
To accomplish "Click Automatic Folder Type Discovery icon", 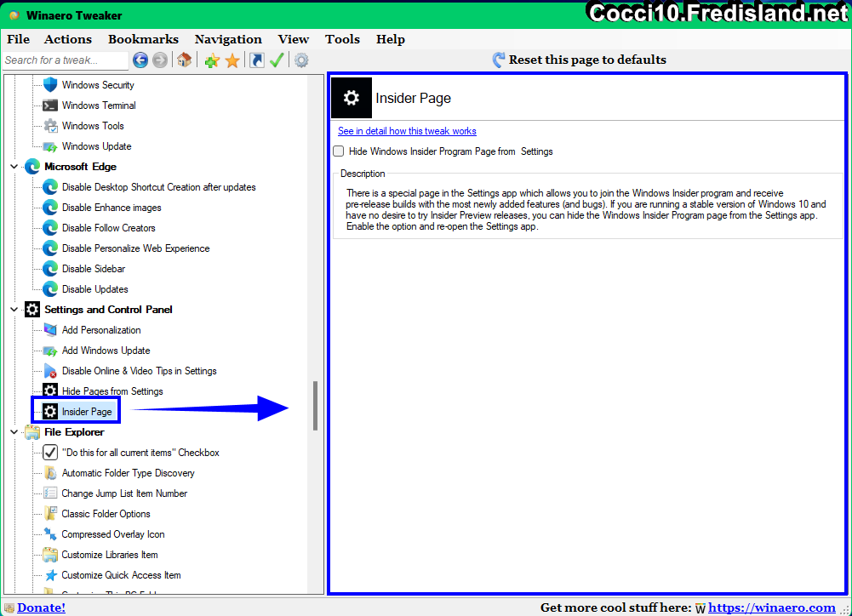I will pyautogui.click(x=50, y=472).
